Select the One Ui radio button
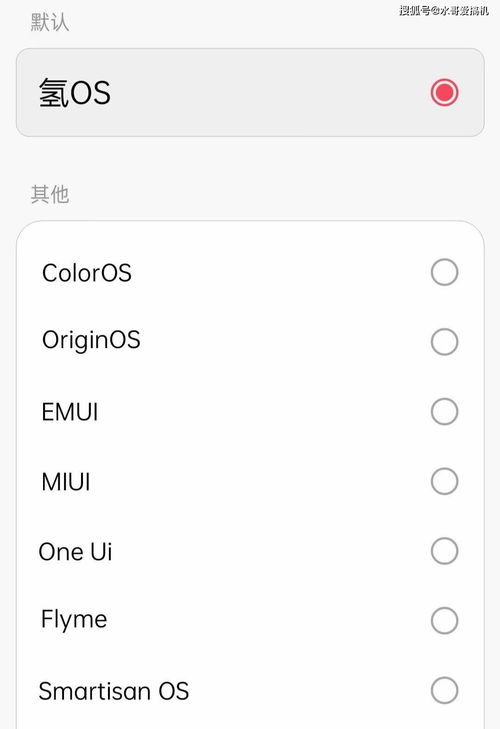500x729 pixels. (x=444, y=551)
